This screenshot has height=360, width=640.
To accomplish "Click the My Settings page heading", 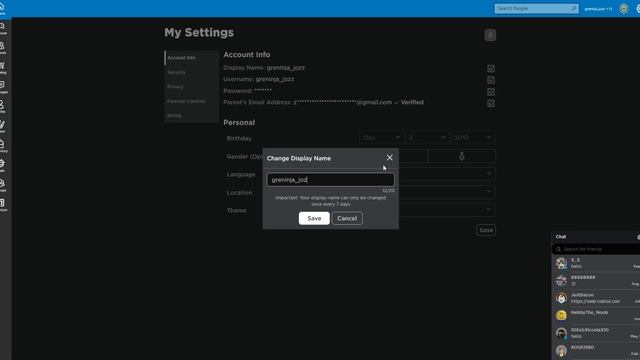I will (x=199, y=33).
